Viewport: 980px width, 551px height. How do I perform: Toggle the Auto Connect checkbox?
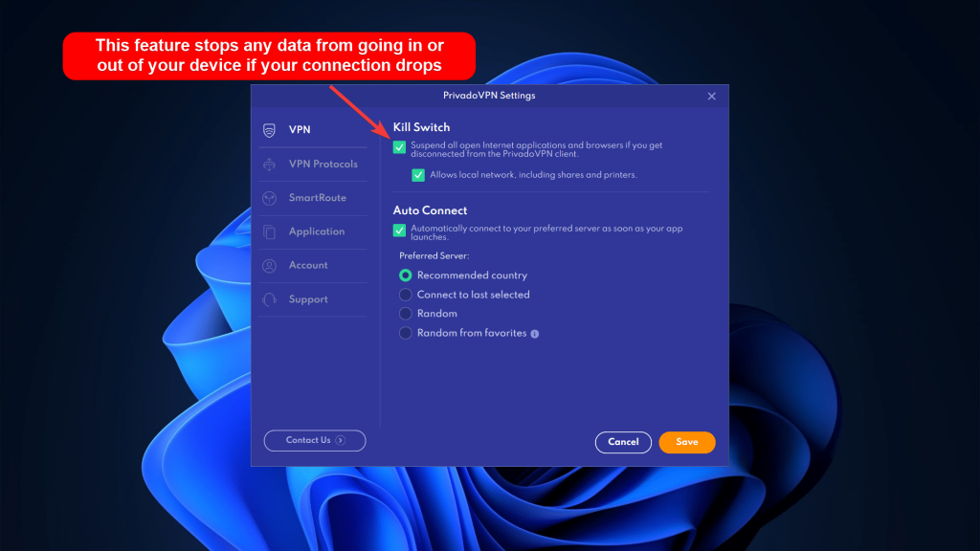click(399, 231)
